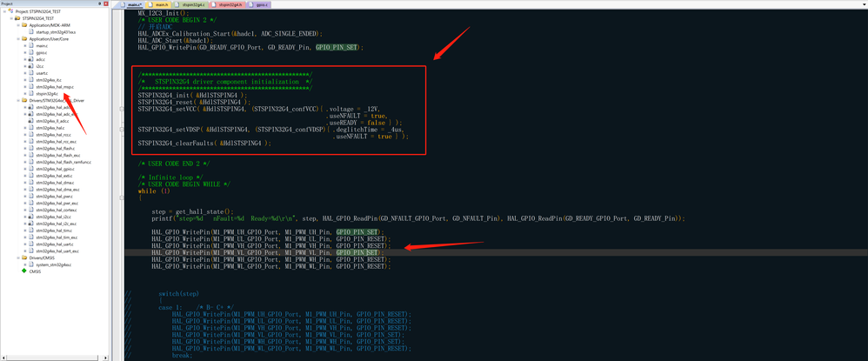This screenshot has height=361, width=868.
Task: Pin the Project panel with pushpin icon
Action: tap(100, 3)
